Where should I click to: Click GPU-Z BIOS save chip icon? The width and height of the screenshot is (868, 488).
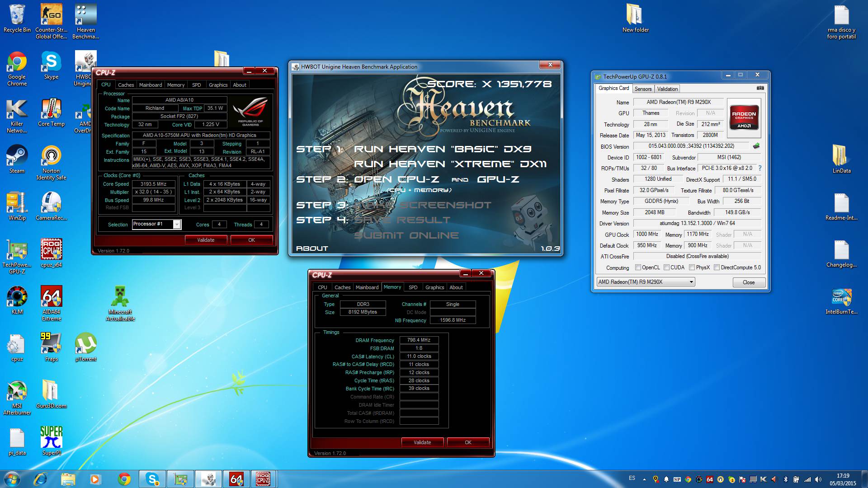coord(756,146)
